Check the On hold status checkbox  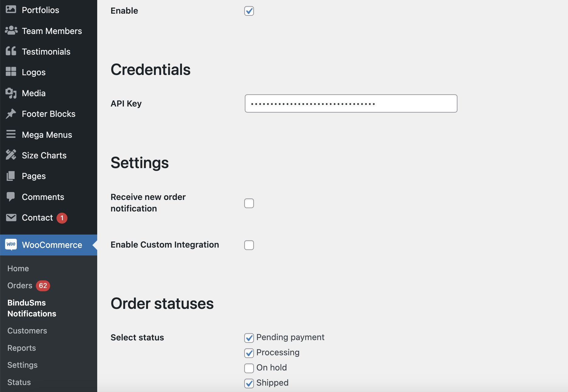pyautogui.click(x=249, y=368)
